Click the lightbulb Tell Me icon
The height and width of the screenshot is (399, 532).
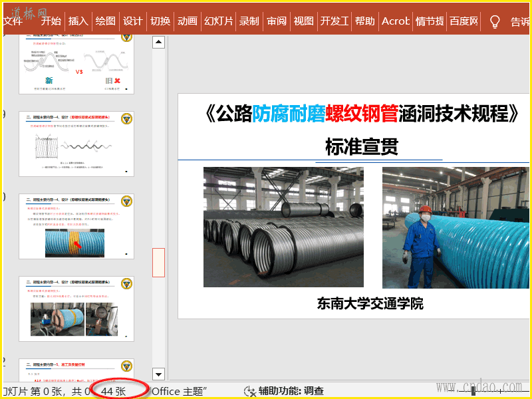point(495,22)
